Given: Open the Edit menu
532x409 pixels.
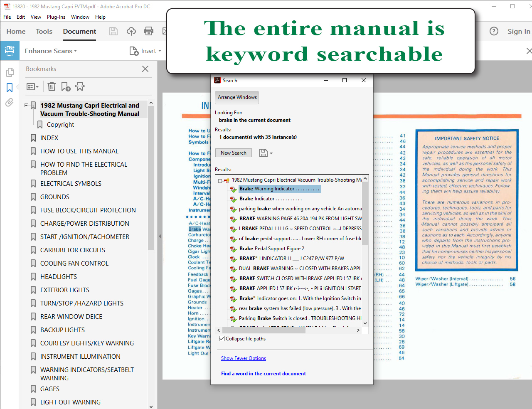Looking at the screenshot, I should 21,17.
